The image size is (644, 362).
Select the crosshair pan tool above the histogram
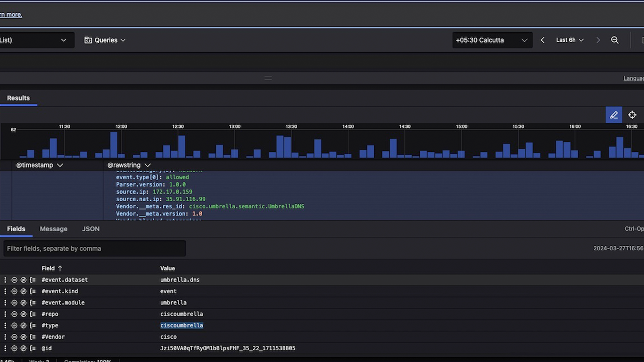pos(632,115)
